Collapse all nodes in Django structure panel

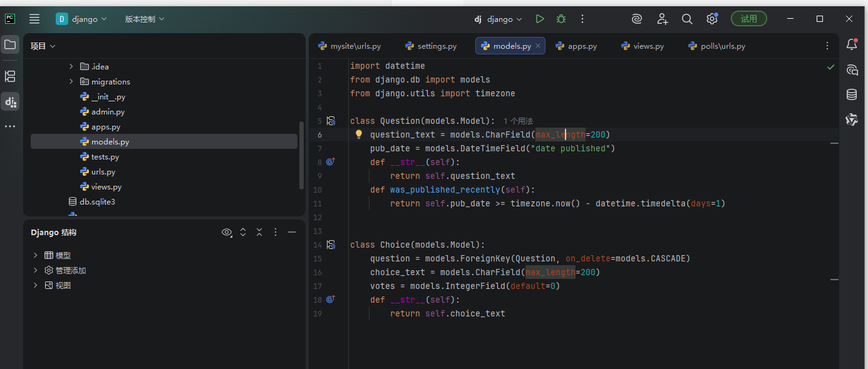click(x=259, y=232)
